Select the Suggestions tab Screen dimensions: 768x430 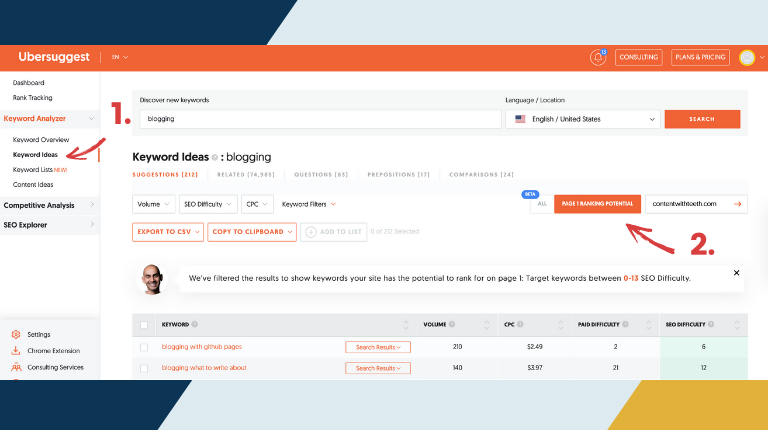click(x=165, y=174)
